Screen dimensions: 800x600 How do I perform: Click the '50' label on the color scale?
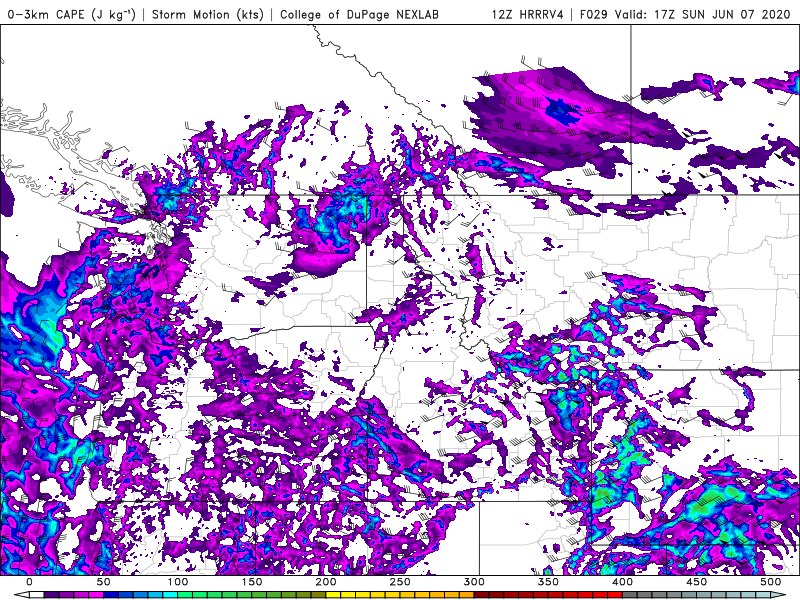103,582
